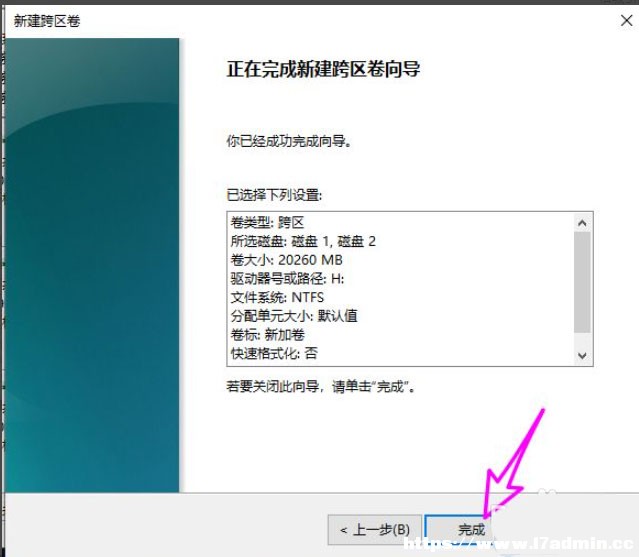Click the label 已选择下列设置:

[x=274, y=195]
